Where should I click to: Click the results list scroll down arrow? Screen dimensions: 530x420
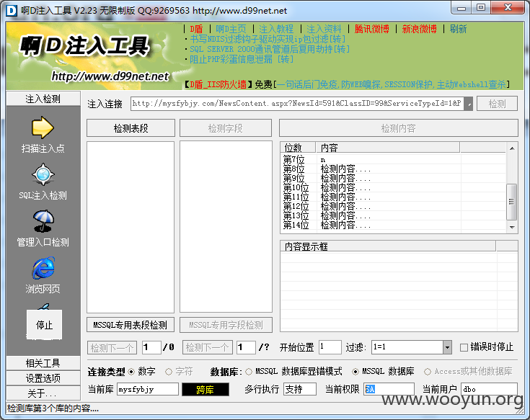click(x=512, y=228)
